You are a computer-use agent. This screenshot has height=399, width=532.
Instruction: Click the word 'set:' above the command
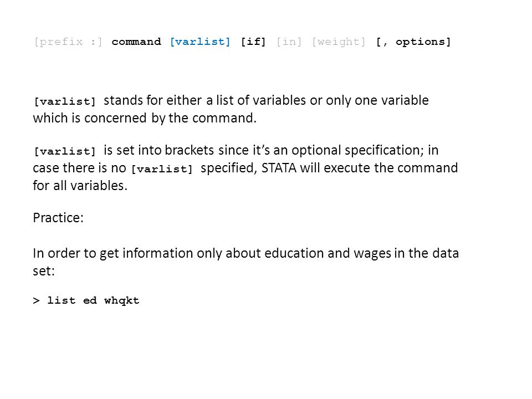pyautogui.click(x=44, y=271)
